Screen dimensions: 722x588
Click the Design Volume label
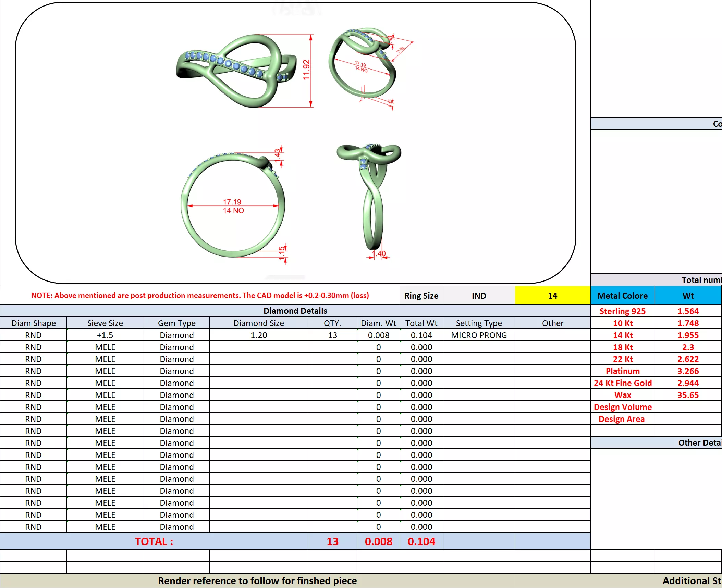click(622, 407)
